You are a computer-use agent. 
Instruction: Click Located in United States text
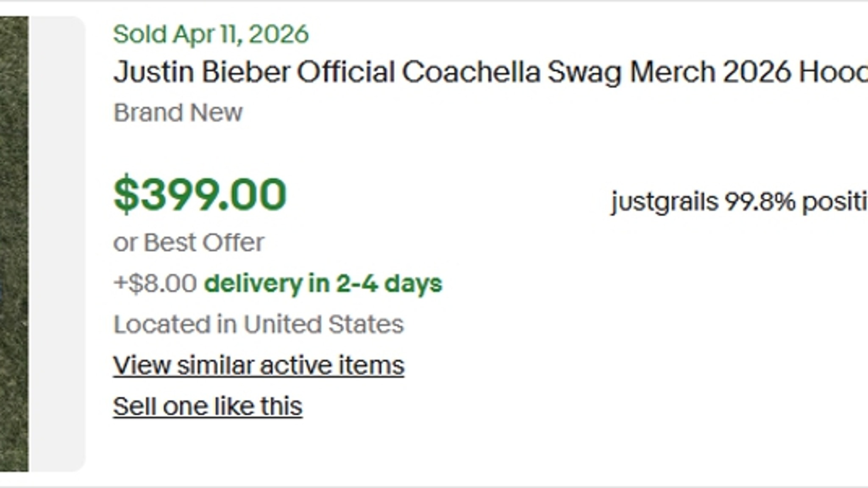[x=258, y=324]
